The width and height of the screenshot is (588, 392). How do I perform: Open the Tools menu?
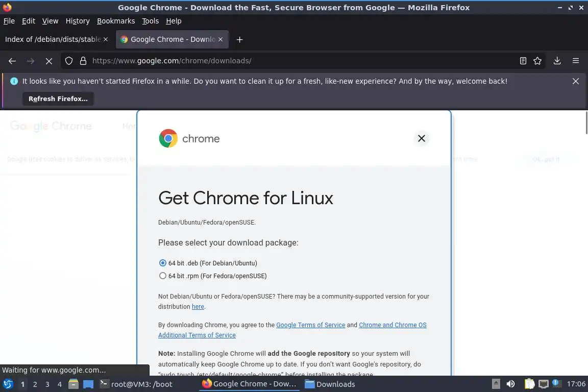151,21
